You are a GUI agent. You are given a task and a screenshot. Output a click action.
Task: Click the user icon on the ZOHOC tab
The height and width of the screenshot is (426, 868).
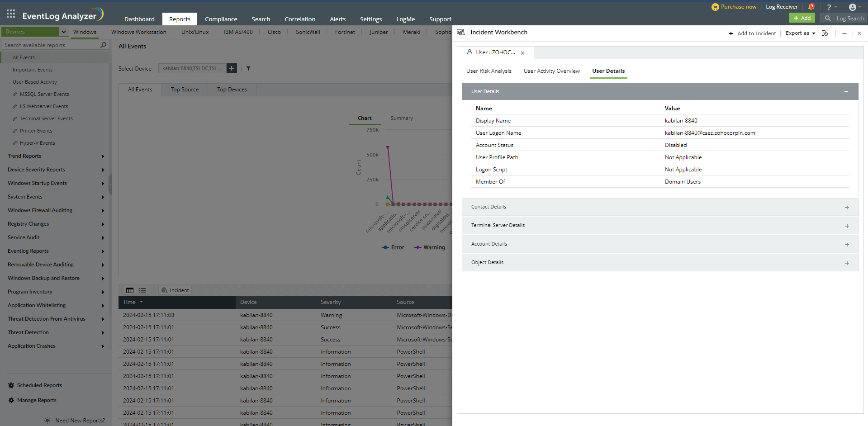(470, 52)
